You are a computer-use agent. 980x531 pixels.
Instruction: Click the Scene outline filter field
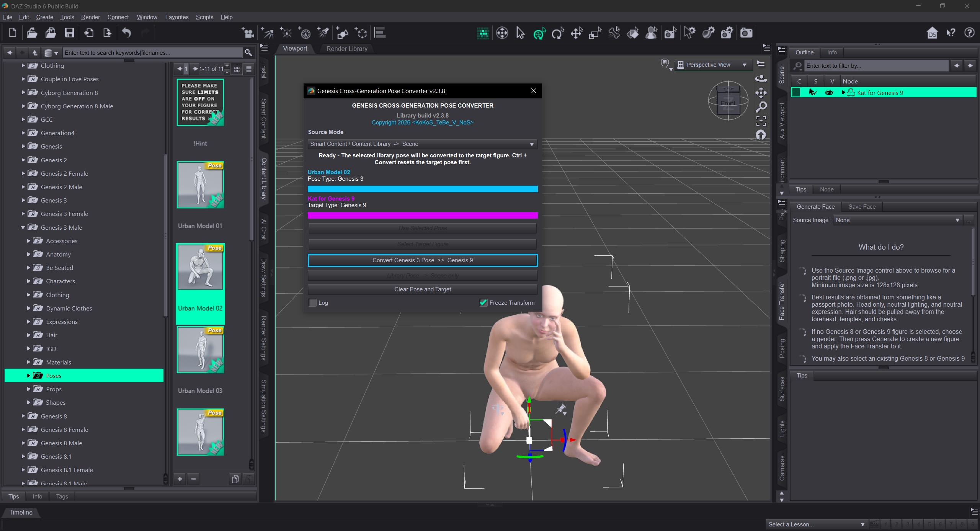click(x=876, y=66)
